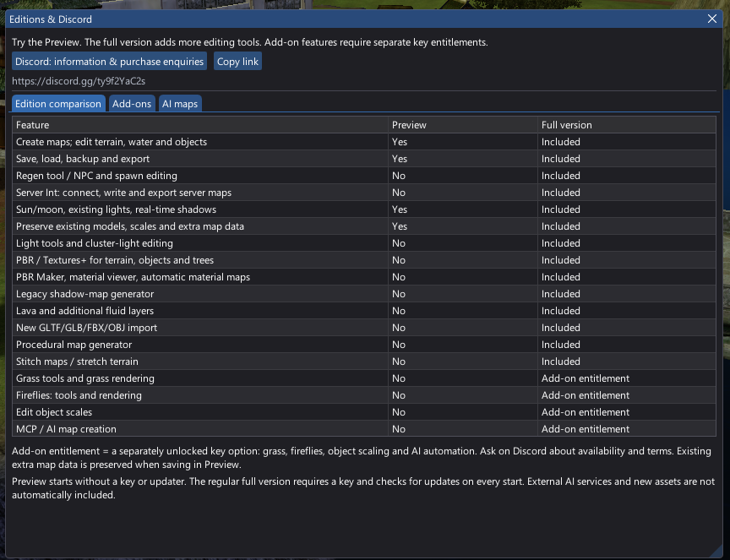Viewport: 730px width, 560px height.
Task: Click the Preview 'No' cell for Regen tool
Action: (463, 176)
